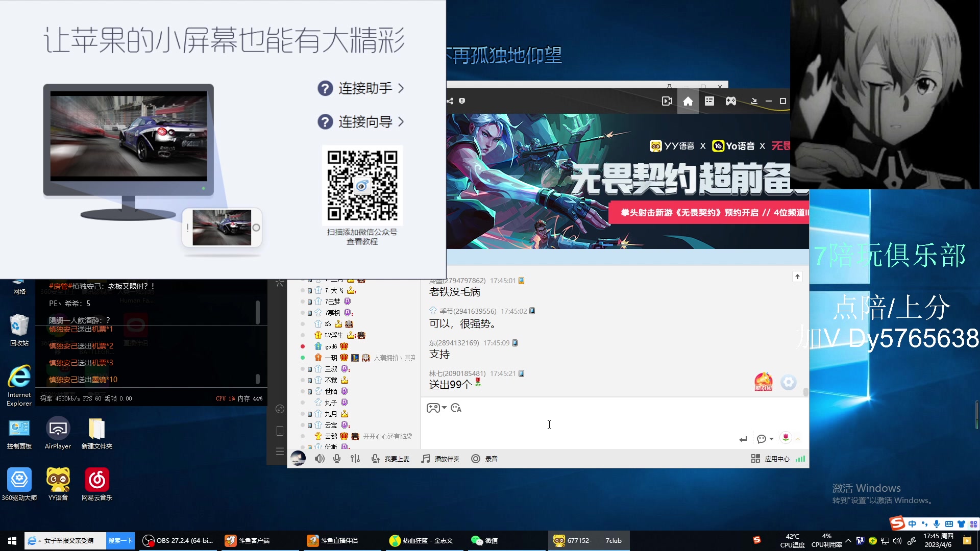
Task: Open the Internet Explorer desktop icon
Action: [x=19, y=385]
